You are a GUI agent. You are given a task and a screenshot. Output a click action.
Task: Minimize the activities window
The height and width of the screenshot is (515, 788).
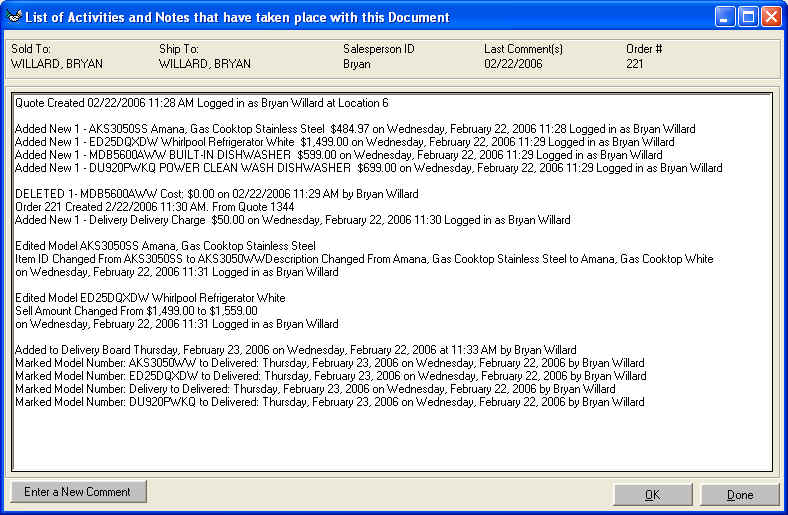tap(725, 17)
